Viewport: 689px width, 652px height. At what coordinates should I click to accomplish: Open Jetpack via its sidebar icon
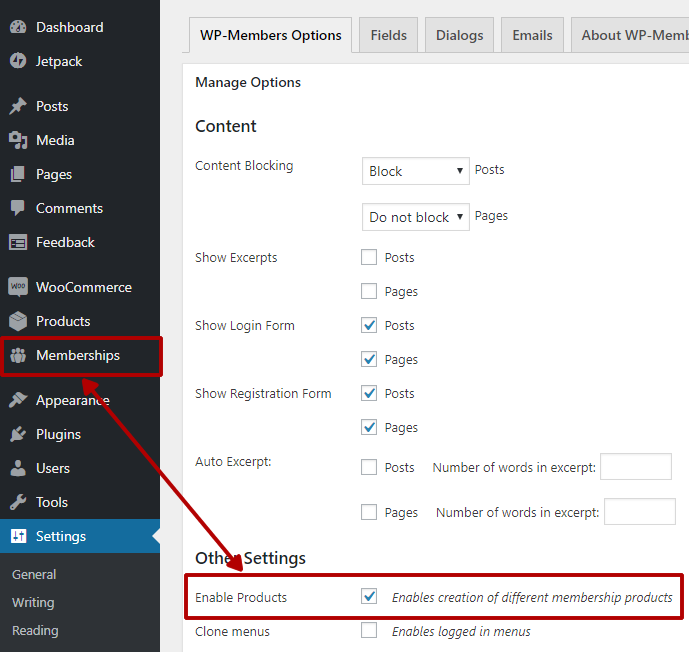tap(18, 61)
